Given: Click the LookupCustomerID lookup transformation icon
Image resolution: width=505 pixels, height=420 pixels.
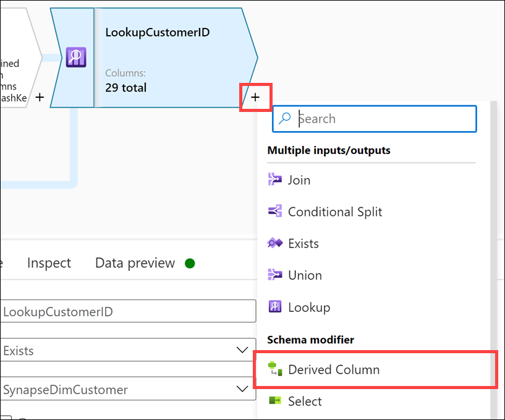Looking at the screenshot, I should [x=76, y=57].
